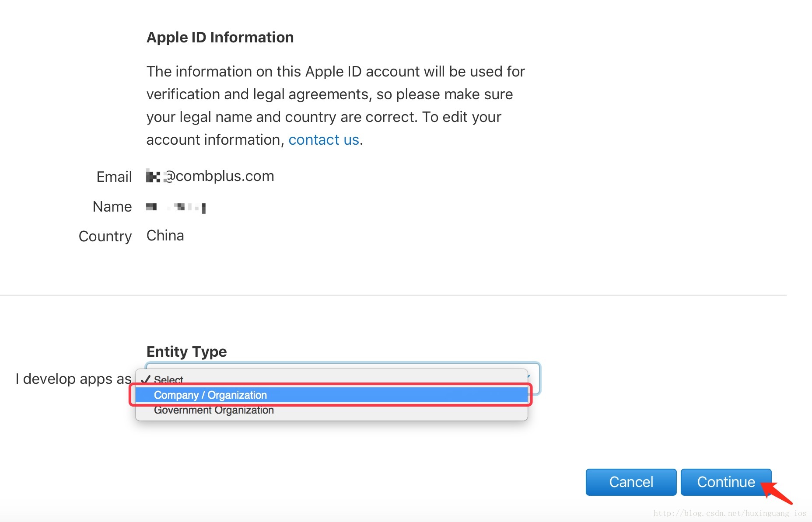The height and width of the screenshot is (522, 812).
Task: Click the Email field label
Action: pos(114,176)
